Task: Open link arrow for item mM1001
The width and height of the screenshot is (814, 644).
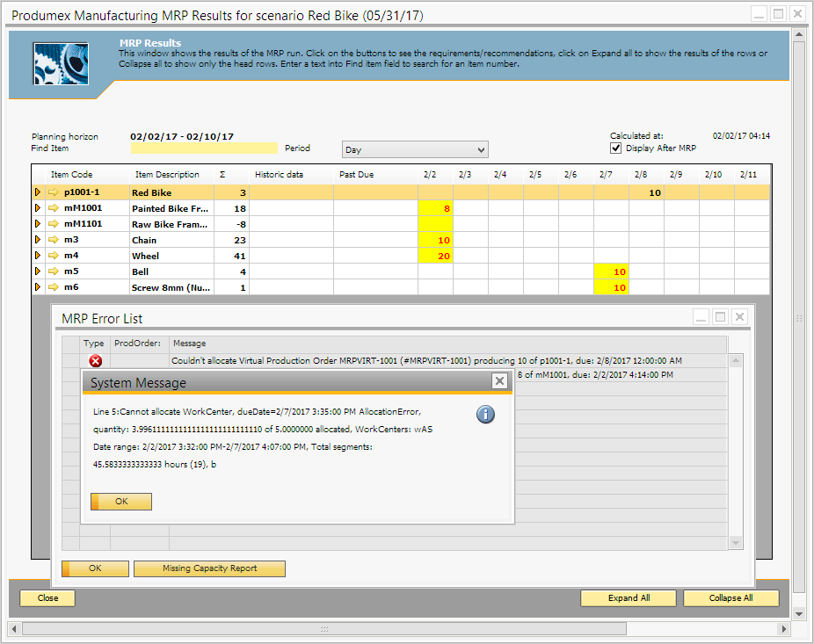Action: 53,208
